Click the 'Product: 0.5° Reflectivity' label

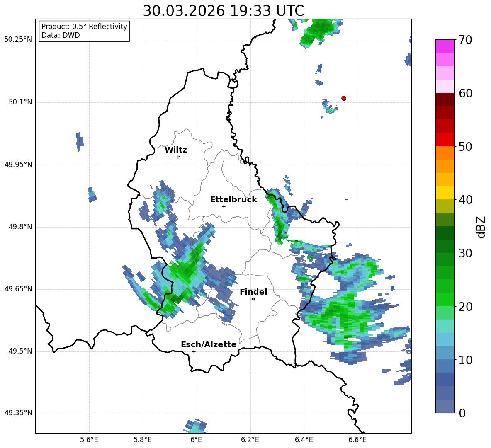click(x=84, y=27)
